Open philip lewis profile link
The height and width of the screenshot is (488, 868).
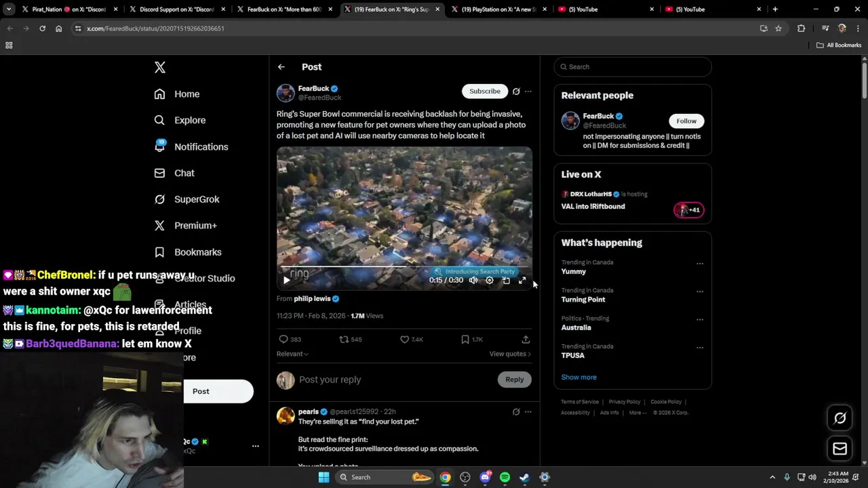pyautogui.click(x=312, y=298)
